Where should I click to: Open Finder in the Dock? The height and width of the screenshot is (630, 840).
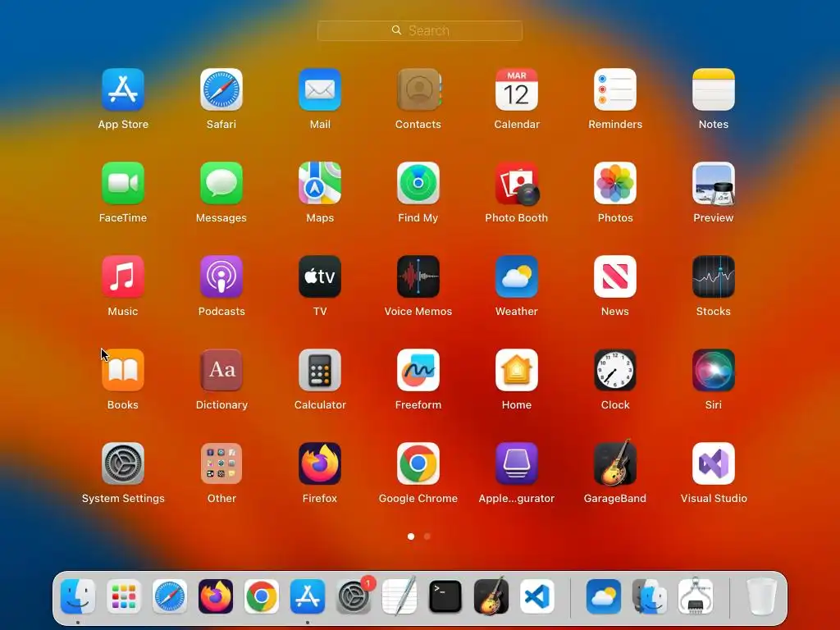click(x=78, y=596)
